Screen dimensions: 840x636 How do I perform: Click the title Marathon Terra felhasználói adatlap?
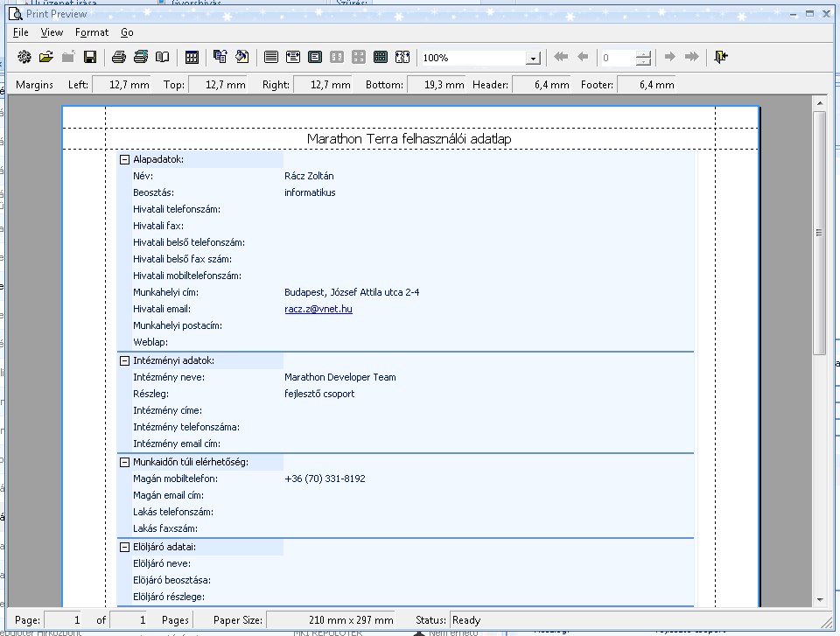(409, 139)
